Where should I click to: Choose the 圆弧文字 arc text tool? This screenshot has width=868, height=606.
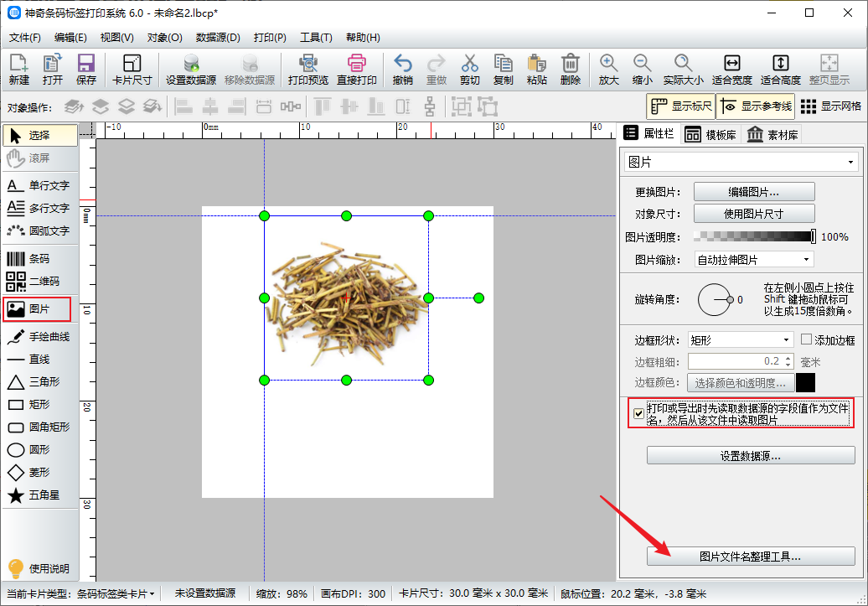pyautogui.click(x=39, y=230)
